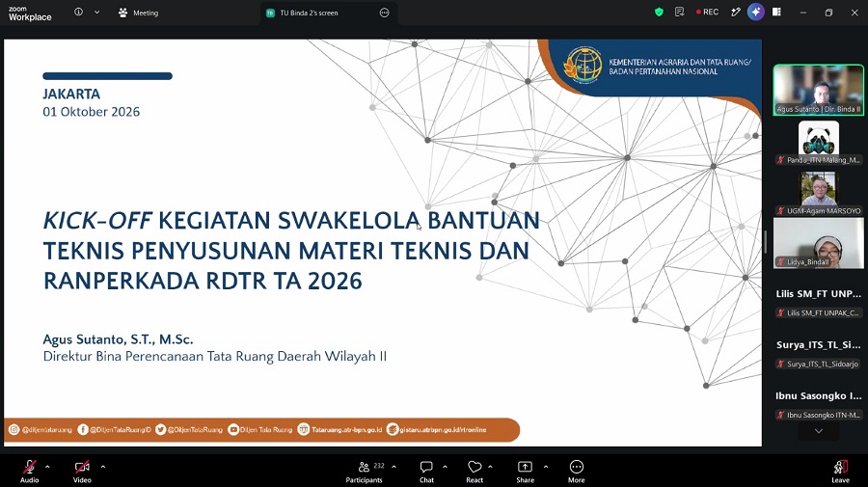Open the Chat panel
Viewport: 868px width, 487px height.
coord(426,473)
